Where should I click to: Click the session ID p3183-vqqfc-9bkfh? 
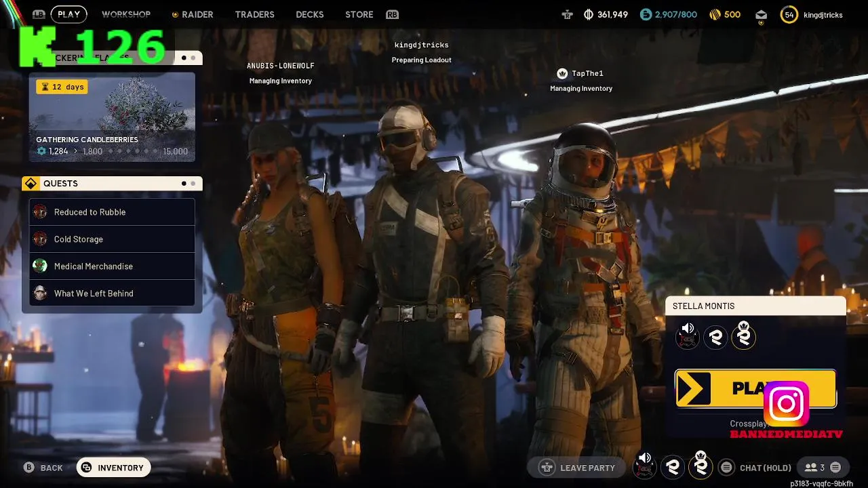click(821, 484)
